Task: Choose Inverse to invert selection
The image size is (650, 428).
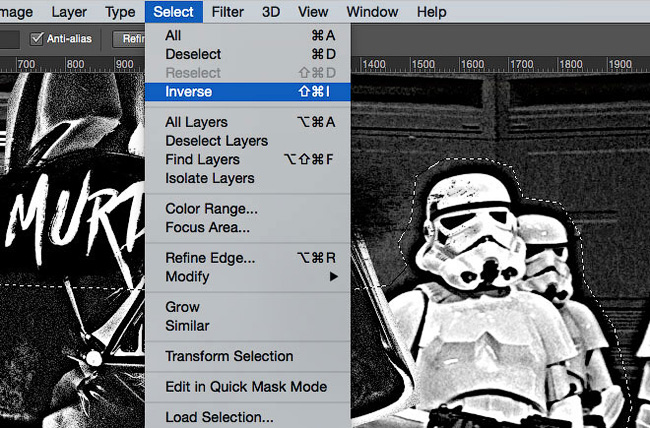Action: click(248, 92)
